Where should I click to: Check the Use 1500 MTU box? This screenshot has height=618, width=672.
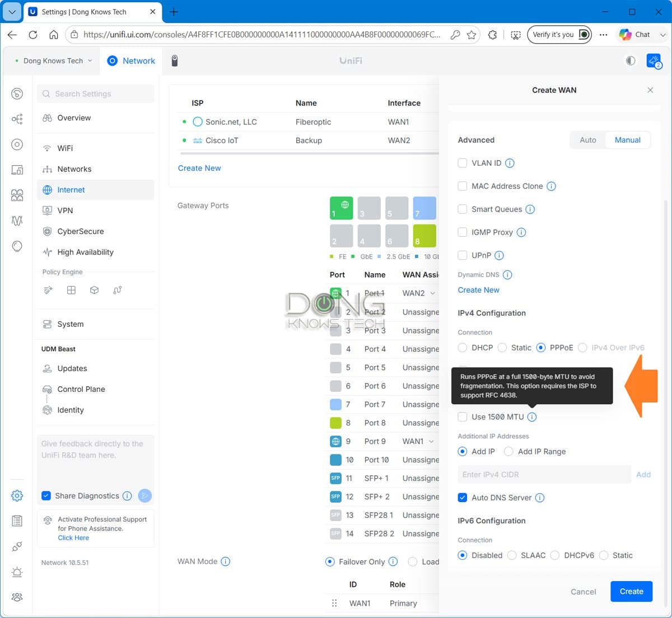[463, 416]
